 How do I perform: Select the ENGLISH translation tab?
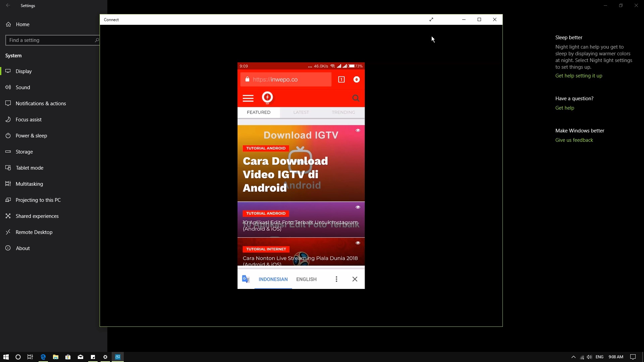[x=306, y=279]
